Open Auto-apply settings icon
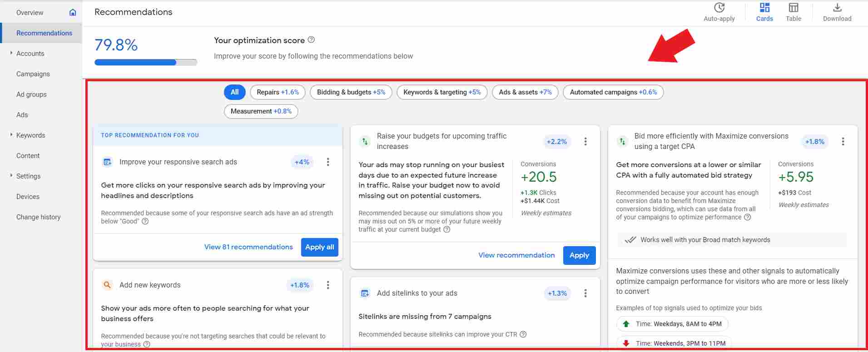Screen dimensions: 868x352 (x=719, y=8)
